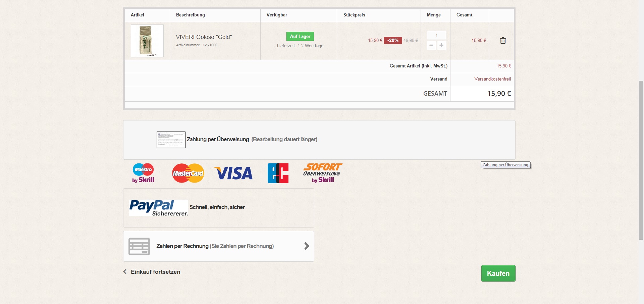Click the Artikelnummer 1-1-1000 text
This screenshot has width=644, height=304.
tap(197, 45)
